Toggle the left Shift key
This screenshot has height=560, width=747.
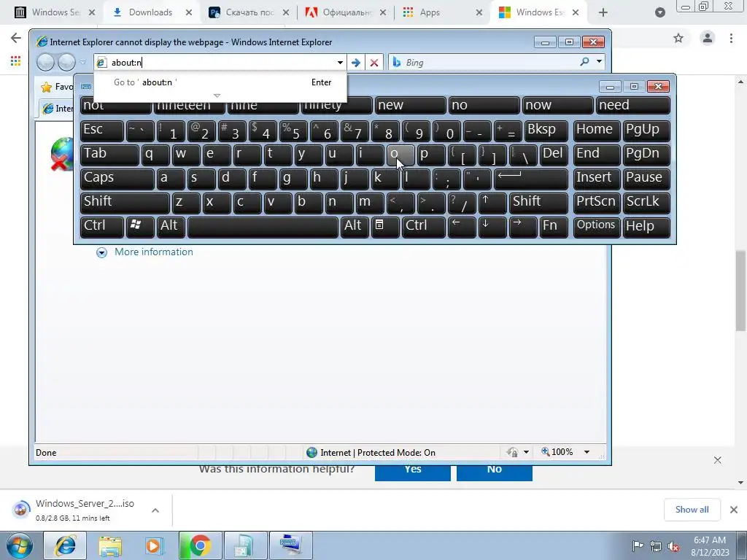pyautogui.click(x=125, y=203)
